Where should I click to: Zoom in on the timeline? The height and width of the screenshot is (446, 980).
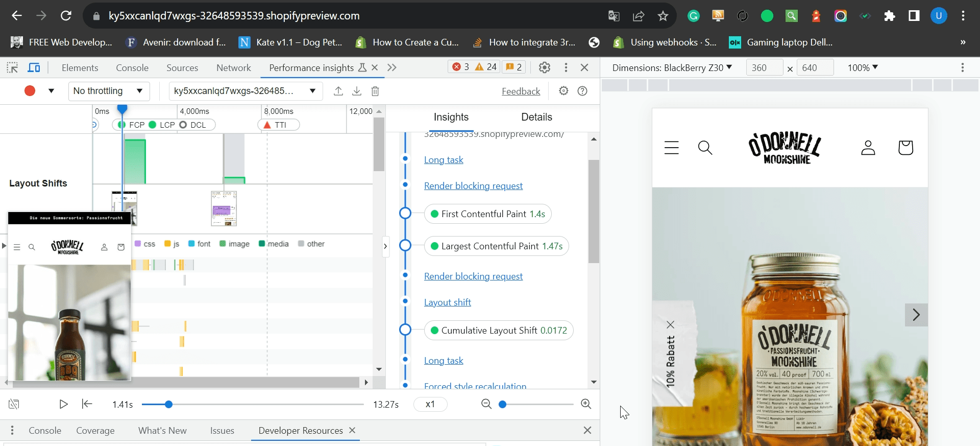click(586, 404)
